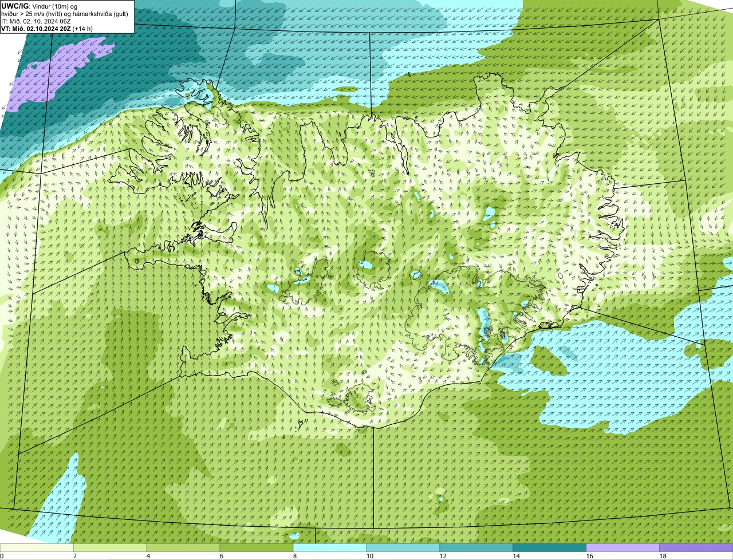The height and width of the screenshot is (560, 733).
Task: Click the valid time 'VT: Mið. 02.10.2024 20Z (+14 h)'
Action: click(47, 28)
